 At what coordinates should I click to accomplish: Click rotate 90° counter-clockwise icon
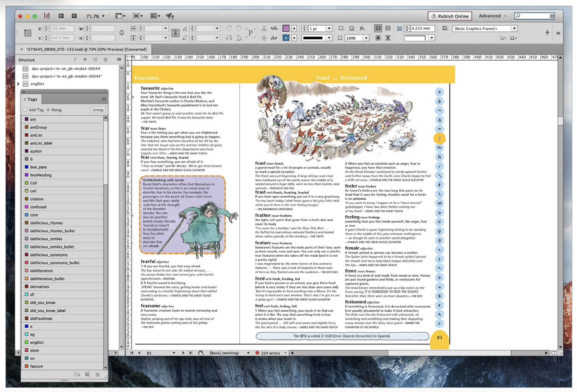coord(239,28)
